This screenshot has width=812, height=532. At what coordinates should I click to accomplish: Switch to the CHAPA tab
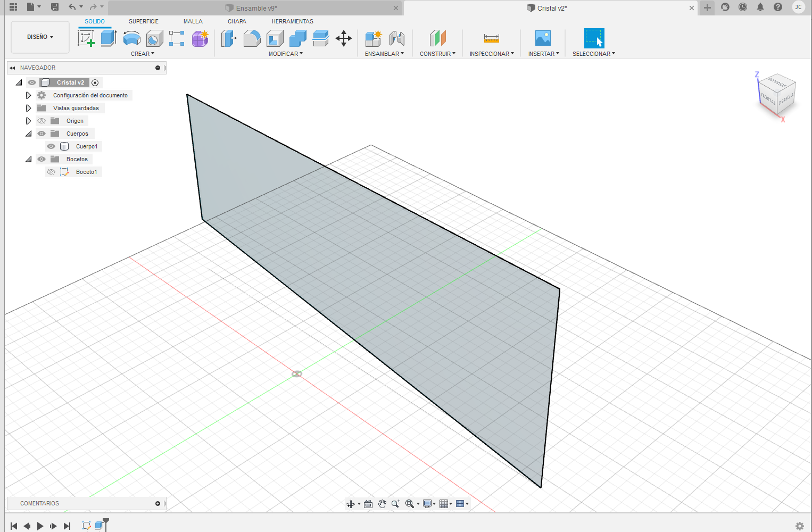237,21
